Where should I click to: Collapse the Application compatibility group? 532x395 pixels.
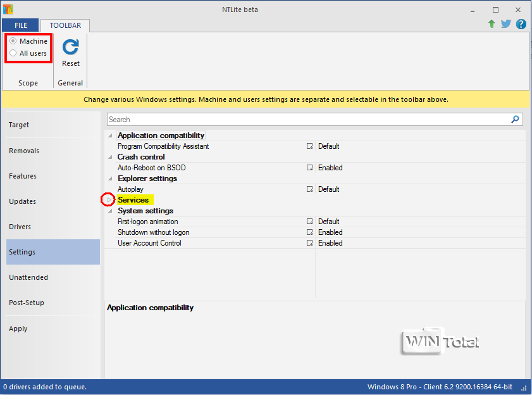tap(110, 135)
